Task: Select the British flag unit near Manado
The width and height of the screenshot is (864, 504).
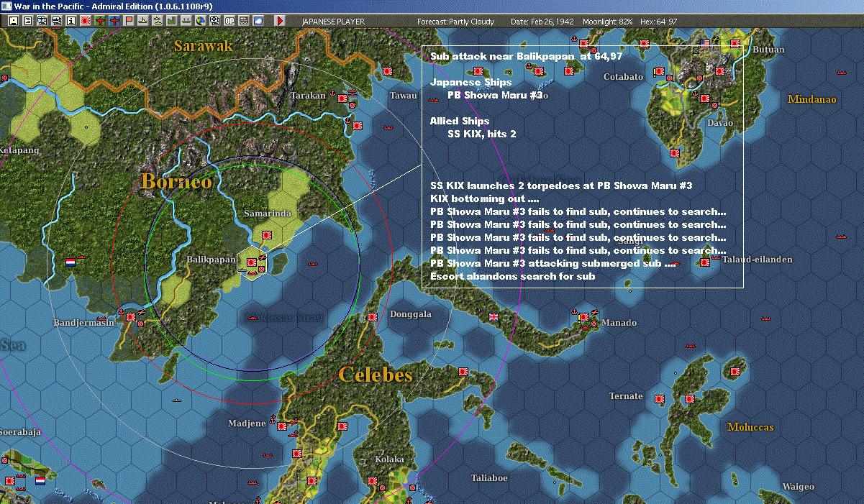Action: pos(494,317)
